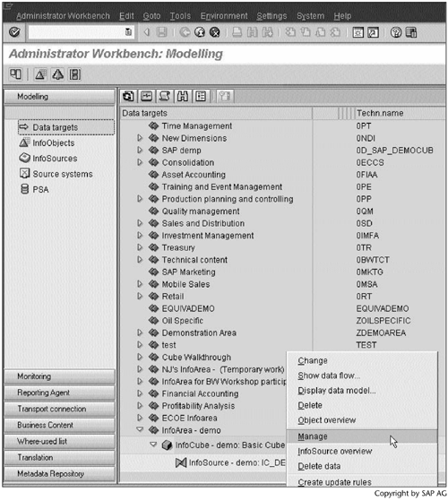Click the Print icon in toolbar
The image size is (448, 501).
click(237, 32)
